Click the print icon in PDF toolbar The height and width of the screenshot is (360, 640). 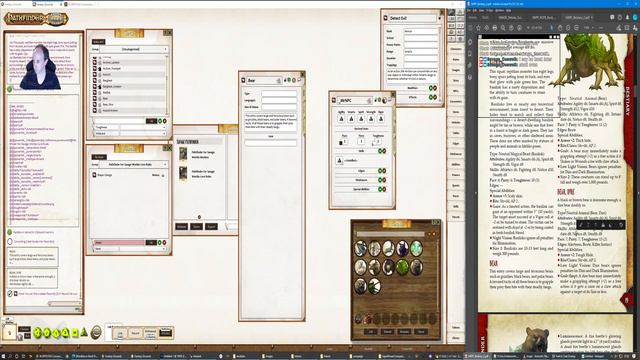click(x=495, y=28)
